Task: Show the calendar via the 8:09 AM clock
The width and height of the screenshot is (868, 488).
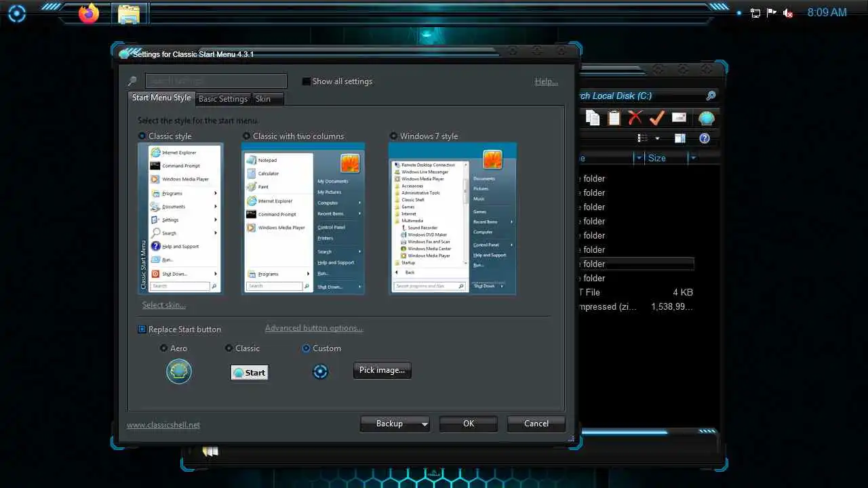Action: coord(827,13)
